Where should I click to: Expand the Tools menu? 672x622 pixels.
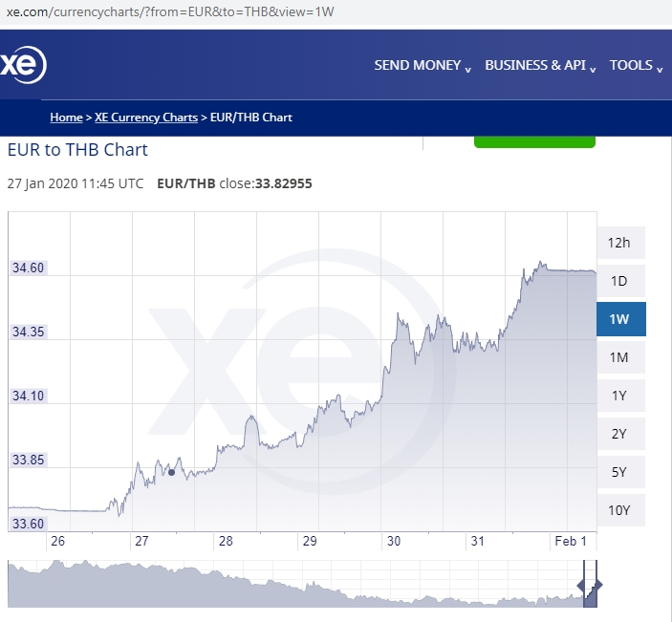tap(636, 66)
